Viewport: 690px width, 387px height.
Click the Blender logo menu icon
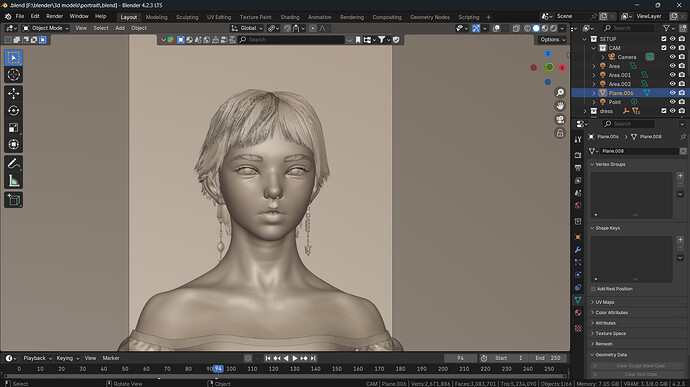[x=8, y=16]
